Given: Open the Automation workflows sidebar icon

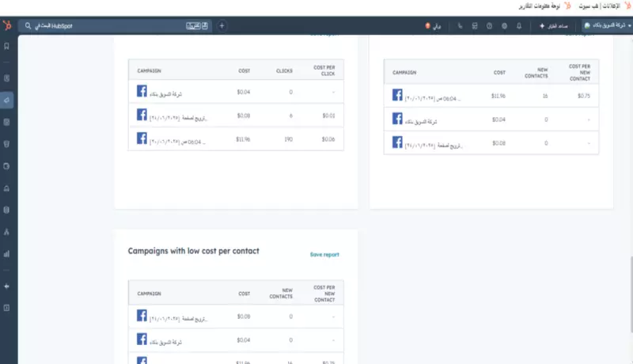Looking at the screenshot, I should point(6,232).
